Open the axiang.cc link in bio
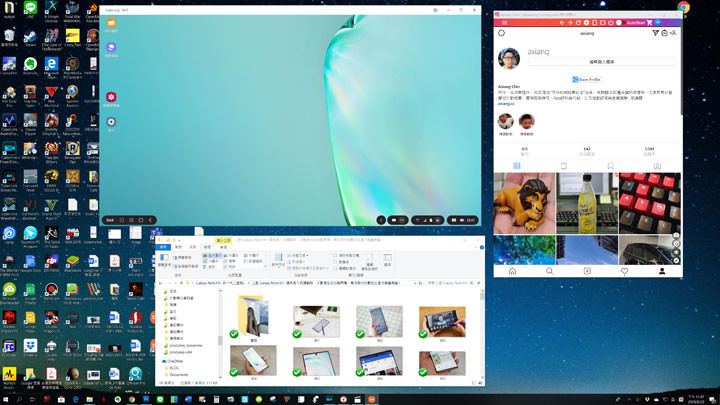Screen dimensions: 720x405 point(506,104)
